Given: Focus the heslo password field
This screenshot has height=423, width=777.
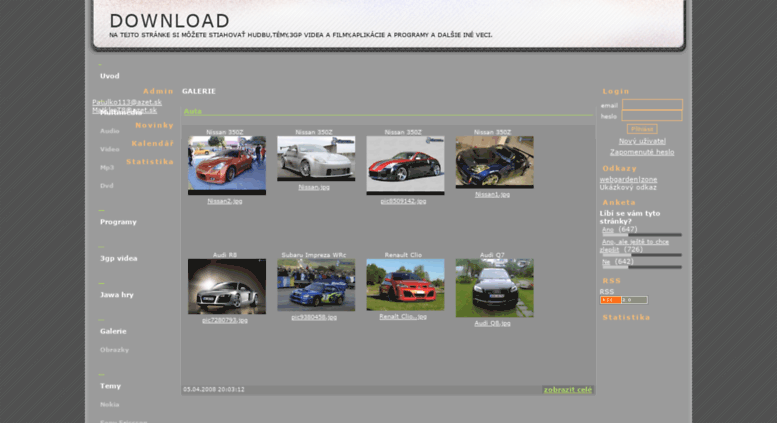Looking at the screenshot, I should click(x=652, y=116).
